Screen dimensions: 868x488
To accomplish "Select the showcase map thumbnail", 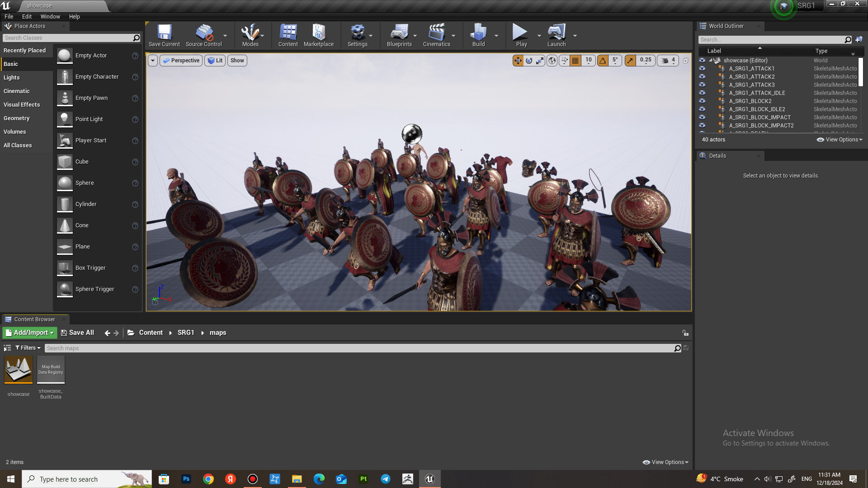I will 19,370.
